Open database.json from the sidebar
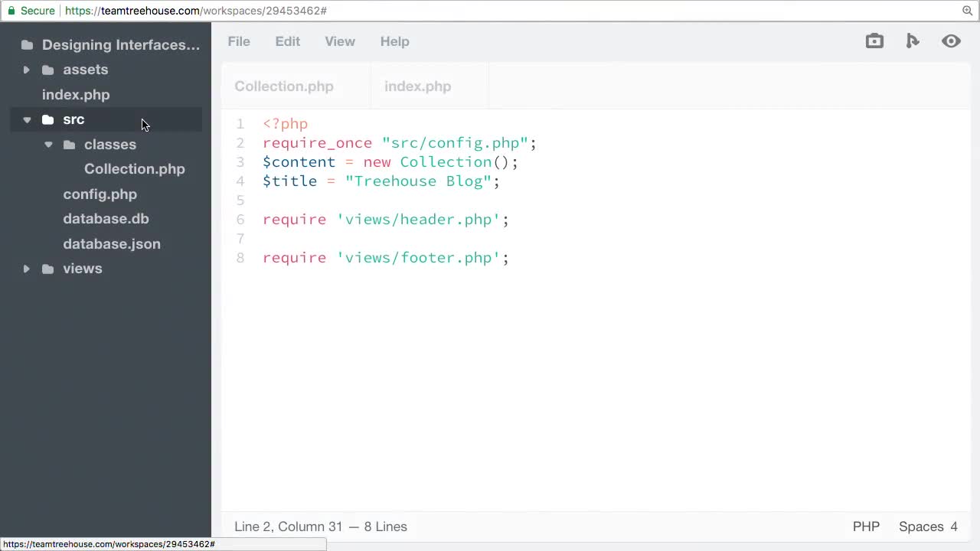980x551 pixels. [112, 243]
